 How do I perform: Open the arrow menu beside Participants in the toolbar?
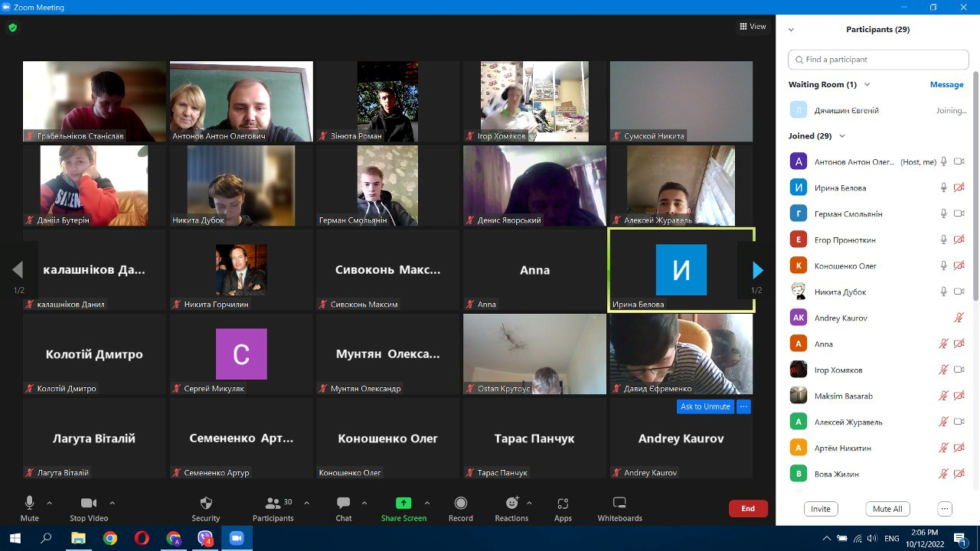click(306, 503)
